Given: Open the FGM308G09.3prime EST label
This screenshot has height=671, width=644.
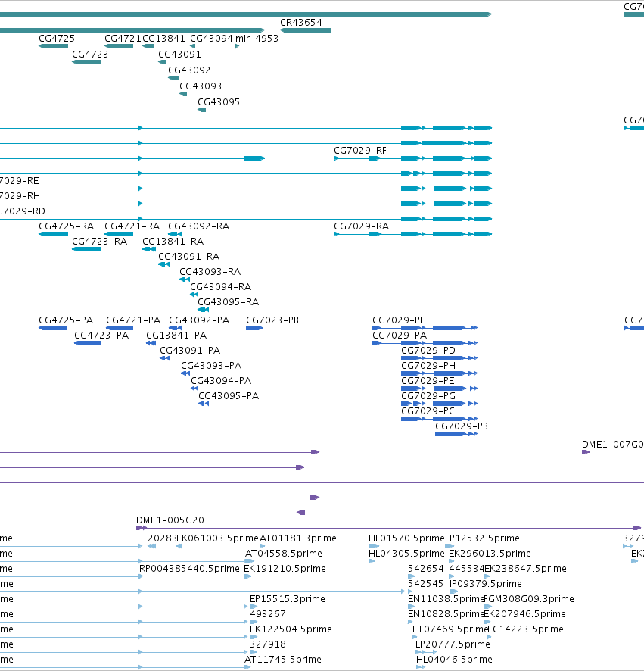Looking at the screenshot, I should 529,599.
